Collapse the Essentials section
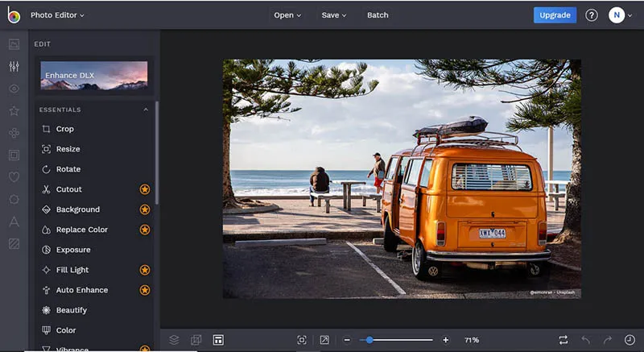The height and width of the screenshot is (352, 644). coord(146,110)
